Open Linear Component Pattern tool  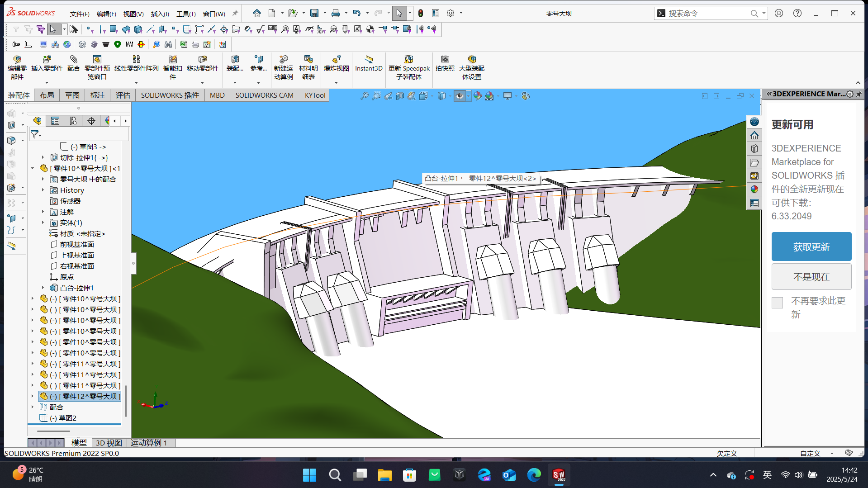[x=136, y=60]
